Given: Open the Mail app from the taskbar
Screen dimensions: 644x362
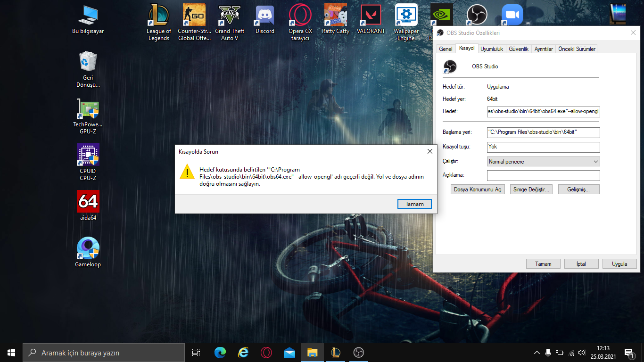Looking at the screenshot, I should (289, 353).
